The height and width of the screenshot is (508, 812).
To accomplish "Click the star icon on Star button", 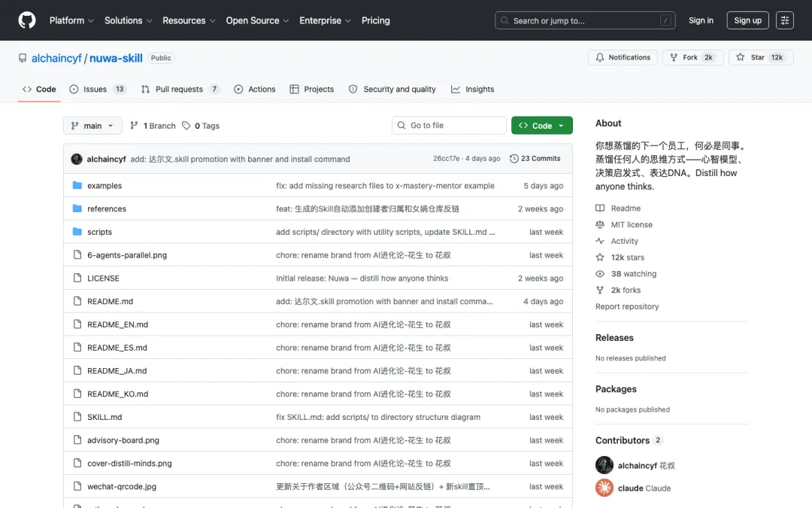I will (x=741, y=57).
